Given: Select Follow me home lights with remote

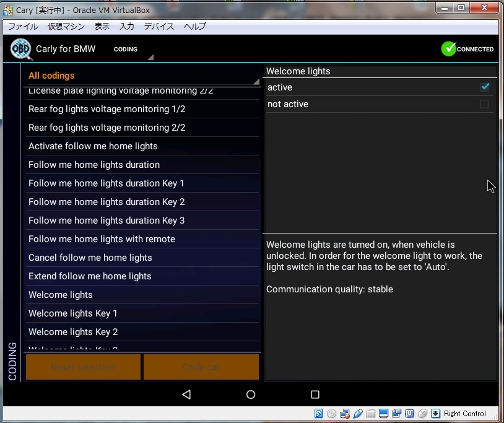Looking at the screenshot, I should (142, 239).
